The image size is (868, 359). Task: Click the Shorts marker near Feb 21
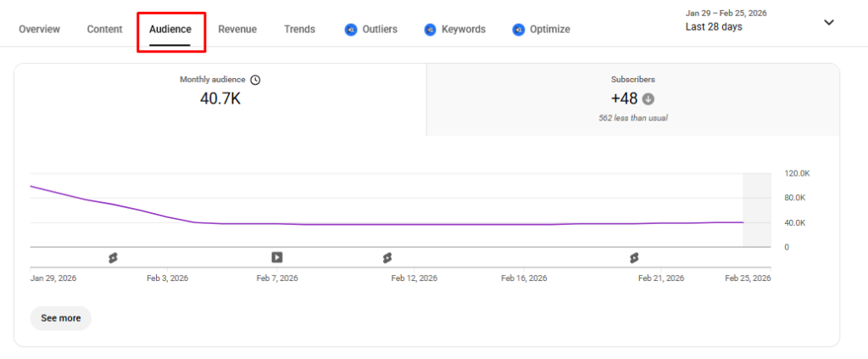tap(633, 257)
